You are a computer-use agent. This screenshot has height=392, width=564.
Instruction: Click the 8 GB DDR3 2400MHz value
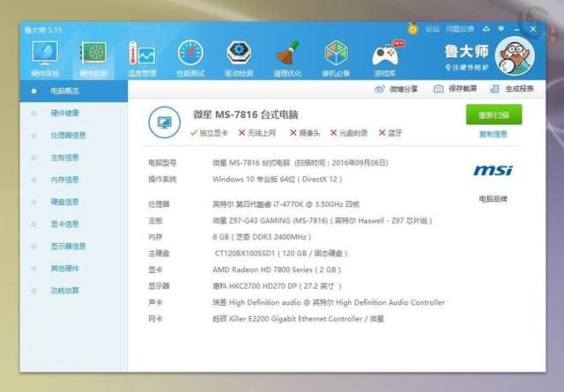(262, 237)
